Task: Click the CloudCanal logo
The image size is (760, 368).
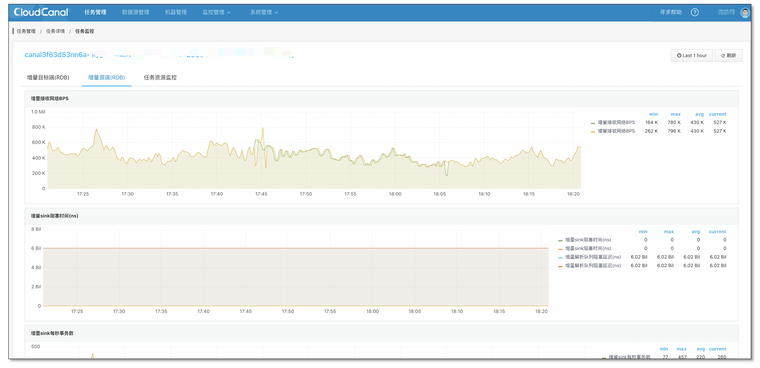Action: tap(41, 12)
